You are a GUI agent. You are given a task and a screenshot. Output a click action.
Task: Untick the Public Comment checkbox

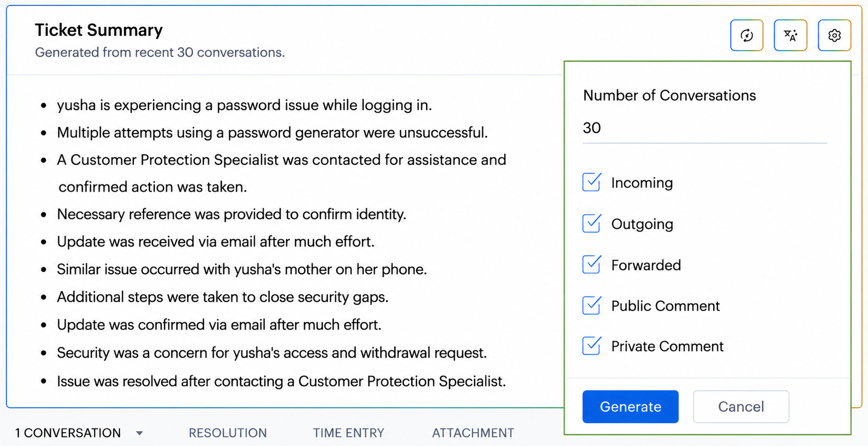point(592,305)
